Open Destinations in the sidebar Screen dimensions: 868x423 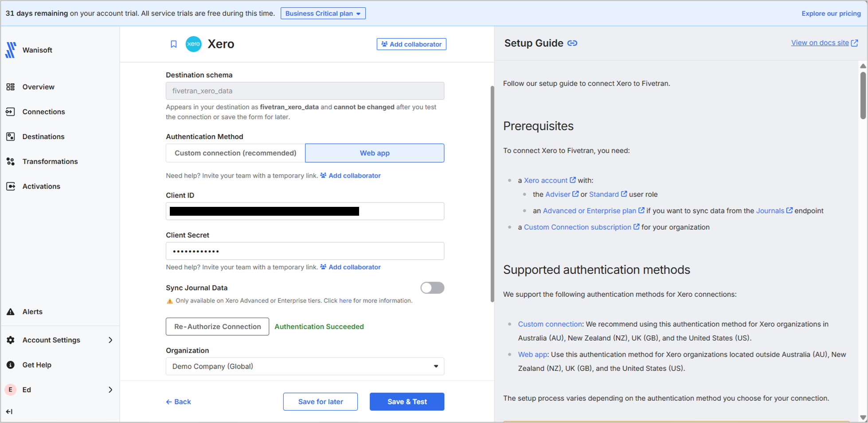pyautogui.click(x=43, y=136)
